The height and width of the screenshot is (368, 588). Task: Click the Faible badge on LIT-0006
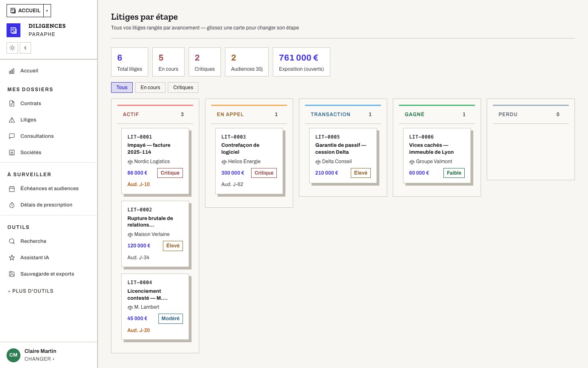click(x=454, y=173)
